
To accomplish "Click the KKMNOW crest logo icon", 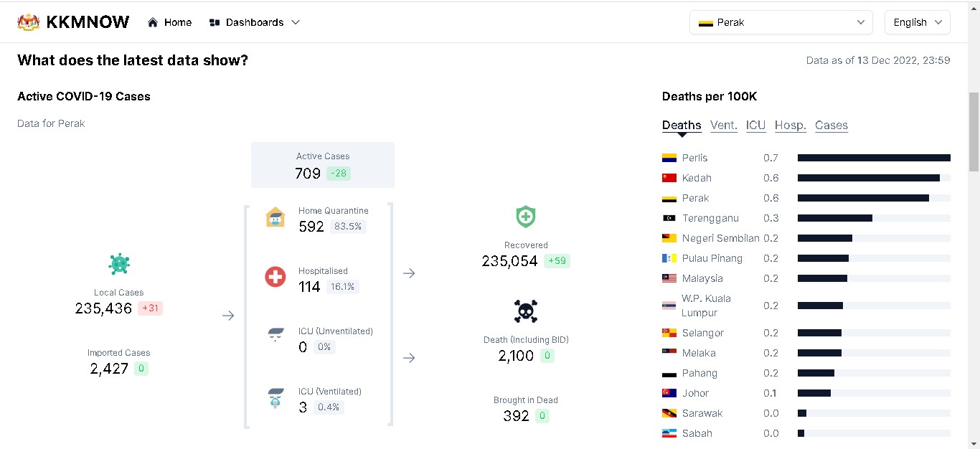I will tap(29, 22).
